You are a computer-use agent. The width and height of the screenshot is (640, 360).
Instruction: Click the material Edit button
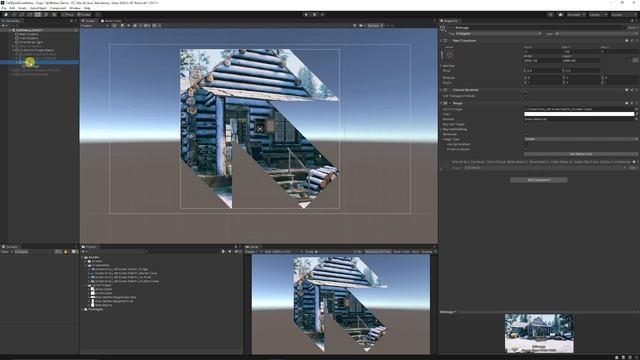point(633,168)
